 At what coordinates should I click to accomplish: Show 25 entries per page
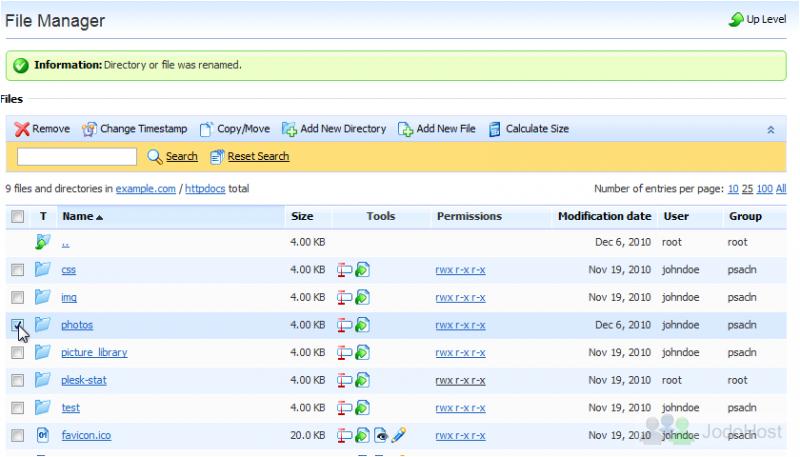pyautogui.click(x=747, y=189)
